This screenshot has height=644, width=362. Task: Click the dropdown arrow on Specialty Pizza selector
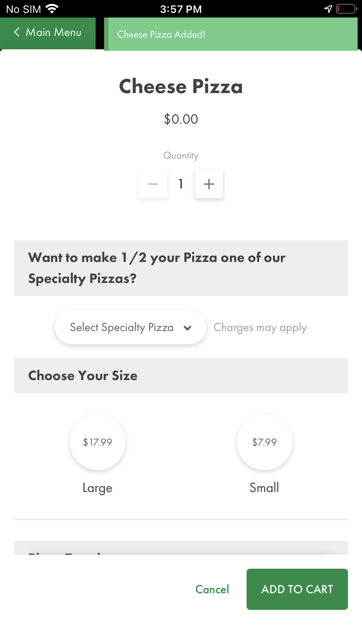tap(188, 328)
